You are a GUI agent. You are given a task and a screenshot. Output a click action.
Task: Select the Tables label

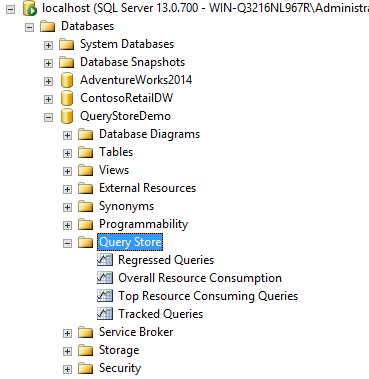click(116, 152)
